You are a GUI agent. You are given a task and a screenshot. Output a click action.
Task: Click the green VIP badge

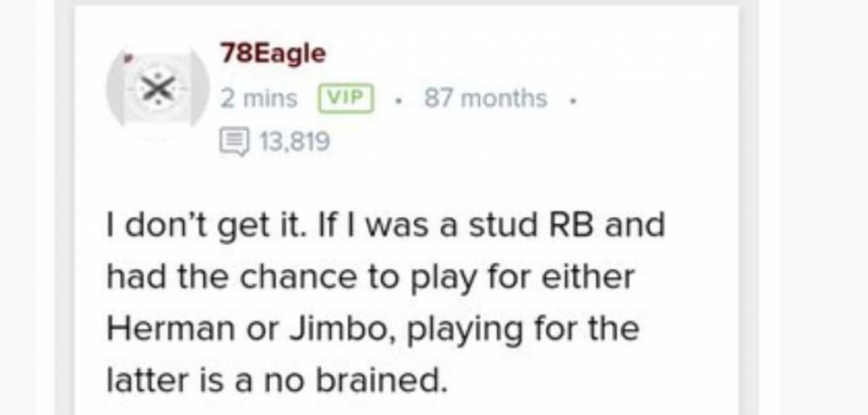click(x=346, y=98)
